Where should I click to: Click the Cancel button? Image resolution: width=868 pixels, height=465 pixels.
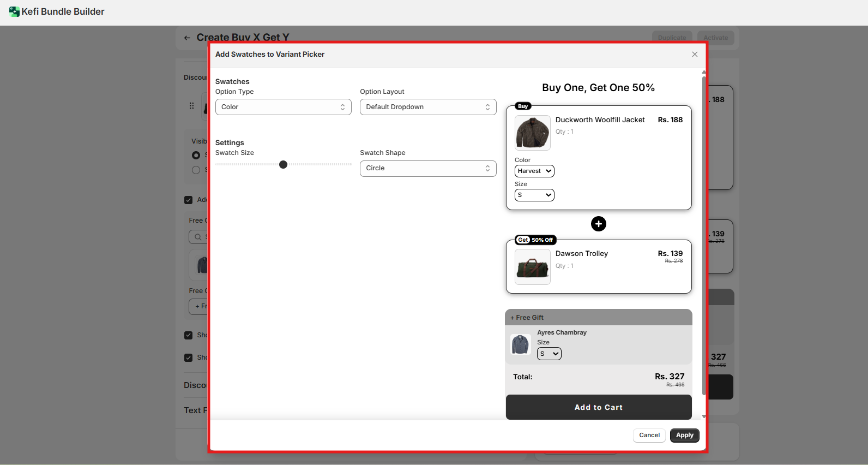[x=649, y=435]
